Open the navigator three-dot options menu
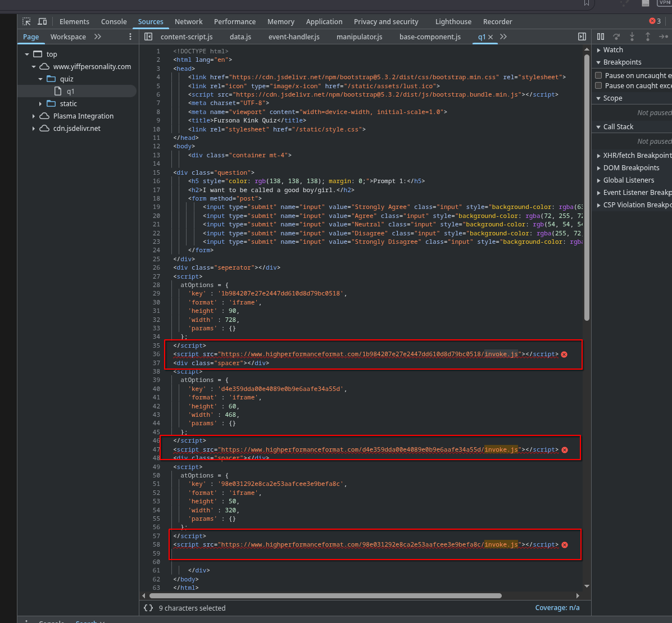The width and height of the screenshot is (672, 623). (130, 37)
